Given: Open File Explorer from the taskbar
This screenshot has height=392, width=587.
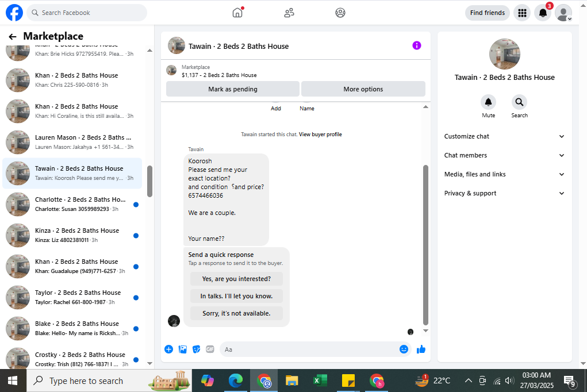Looking at the screenshot, I should pyautogui.click(x=291, y=381).
